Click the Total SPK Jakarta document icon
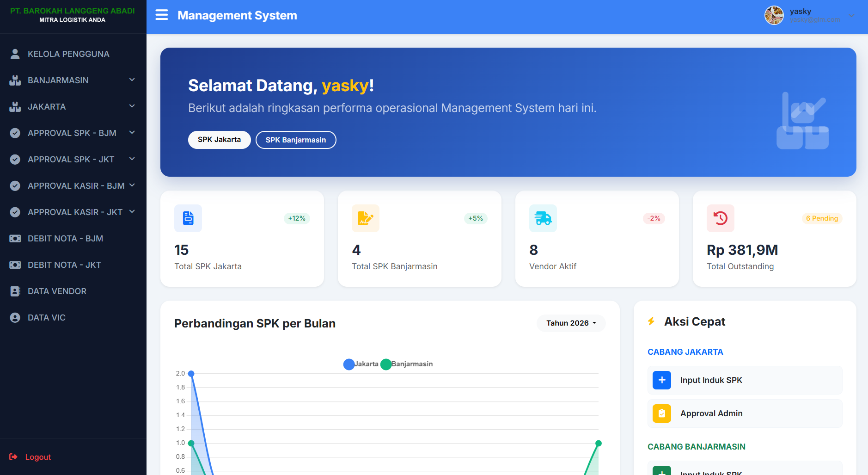The height and width of the screenshot is (475, 868). coord(188,218)
